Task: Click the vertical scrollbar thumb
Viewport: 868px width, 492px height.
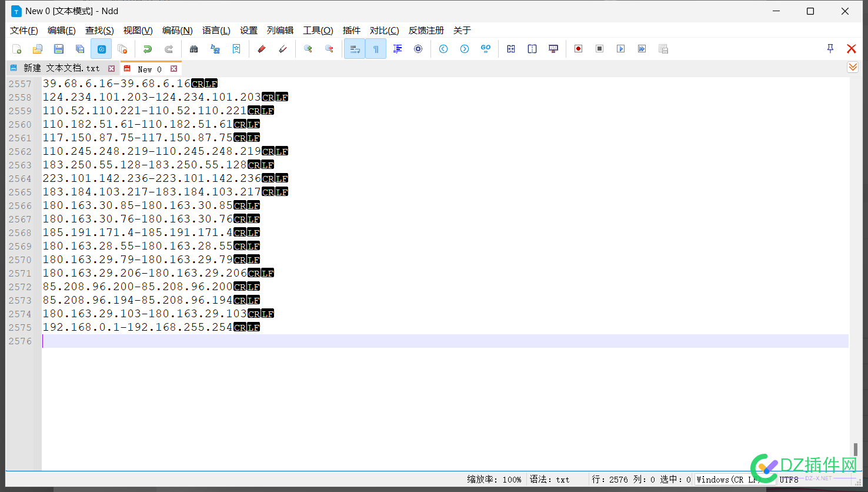Action: tap(855, 450)
